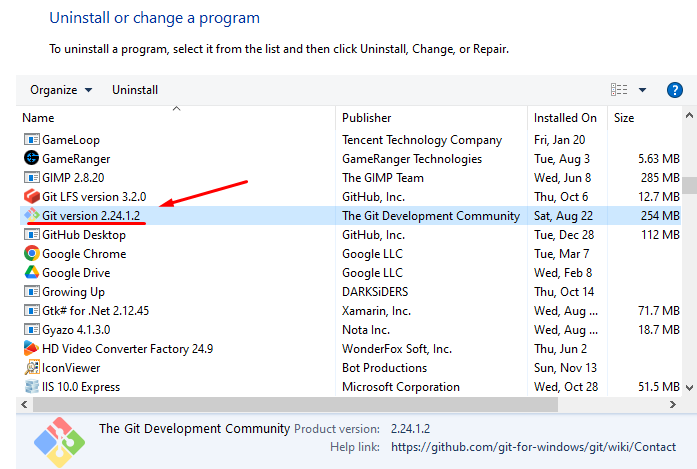Click the scrollbar down arrow
697x469 pixels.
click(689, 387)
